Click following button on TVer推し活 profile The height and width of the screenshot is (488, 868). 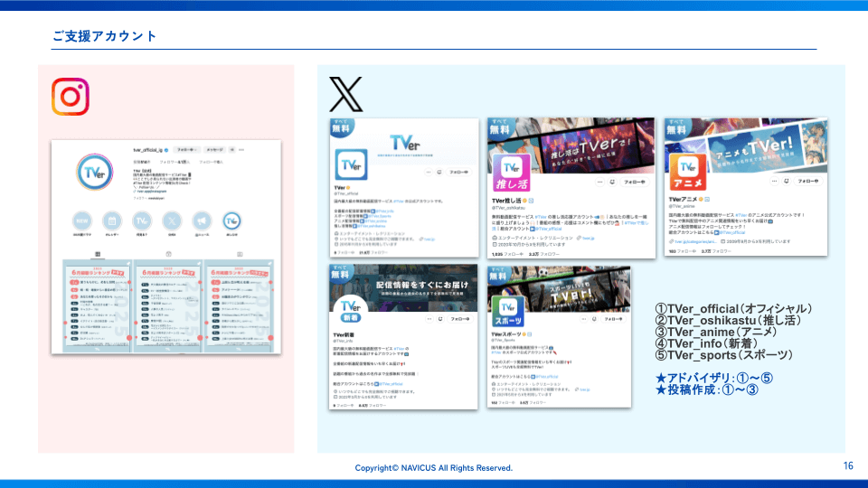[635, 182]
